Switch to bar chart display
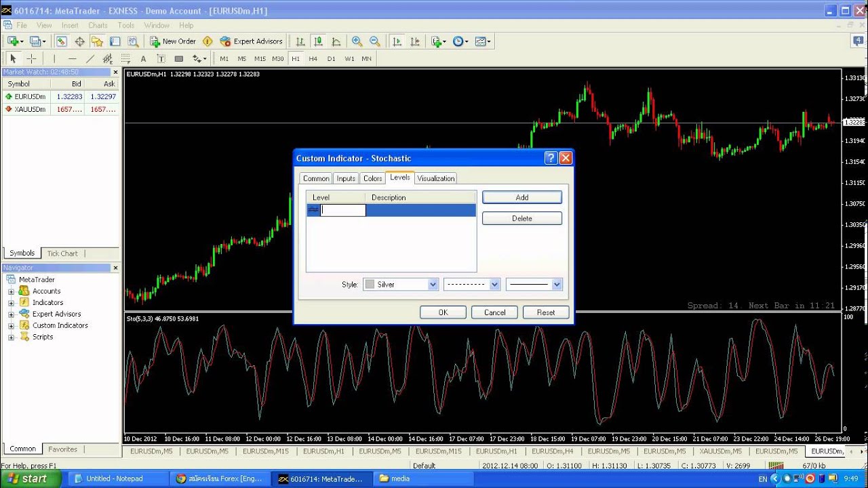Screen dimensions: 868x488 tap(300, 41)
